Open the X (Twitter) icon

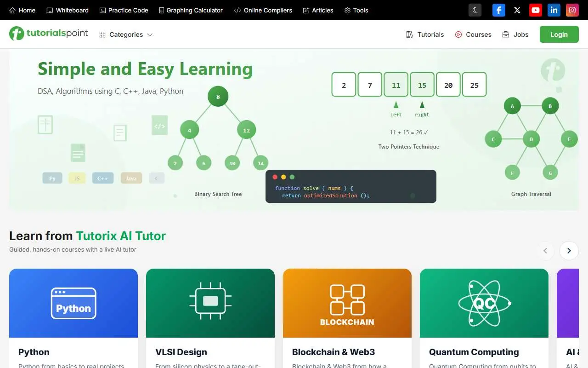coord(517,10)
